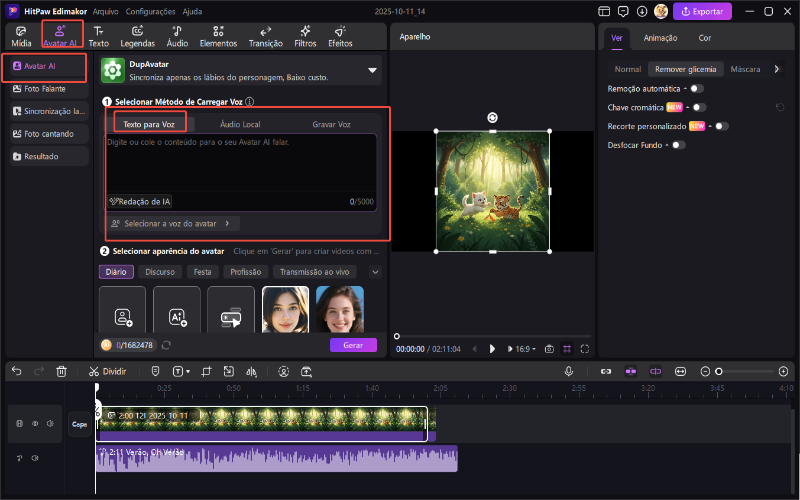
Task: Turn on the Chave cromática switch
Action: [x=698, y=107]
